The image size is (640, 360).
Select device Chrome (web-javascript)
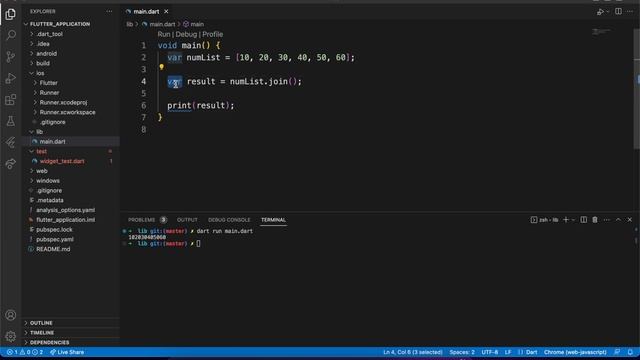575,352
